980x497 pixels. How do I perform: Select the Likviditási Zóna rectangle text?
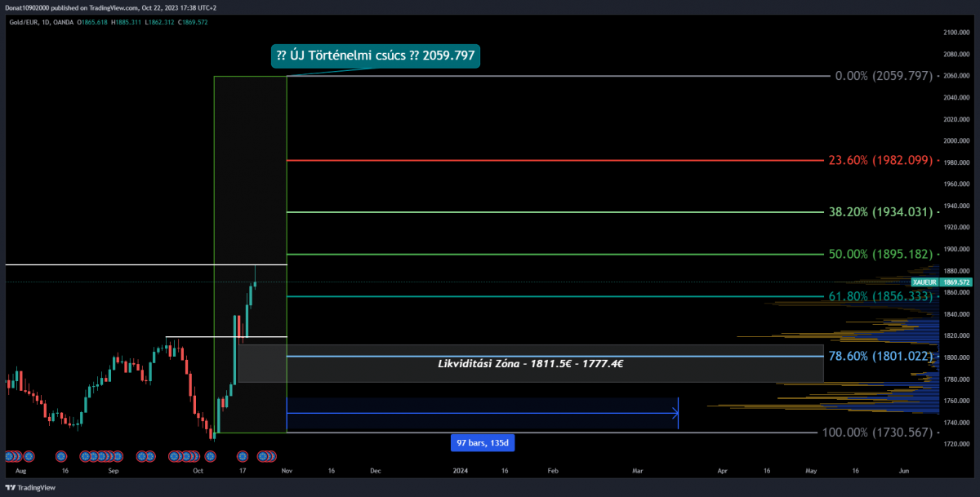[x=531, y=363]
